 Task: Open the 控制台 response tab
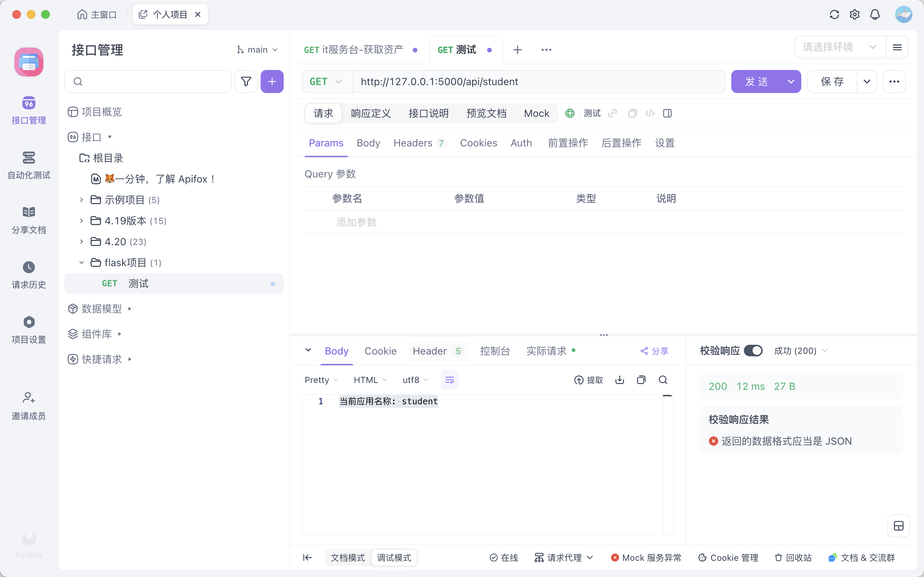coord(495,351)
